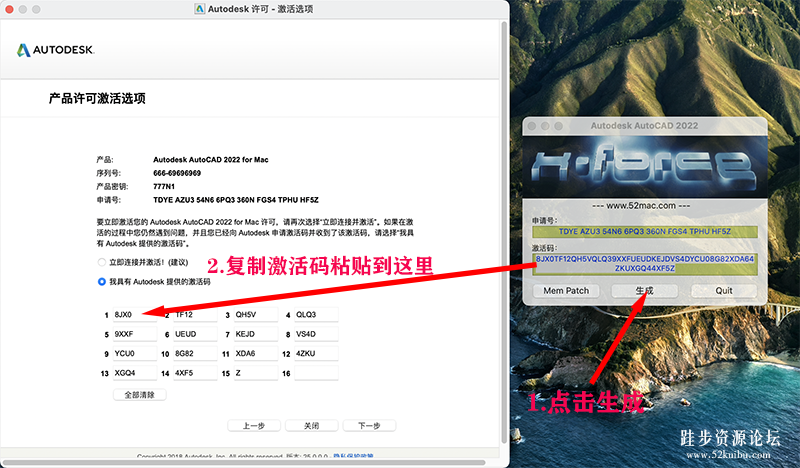Screen dimensions: 800x468
Task: Click the horizontal scrollbar at window bottom
Action: point(244,463)
